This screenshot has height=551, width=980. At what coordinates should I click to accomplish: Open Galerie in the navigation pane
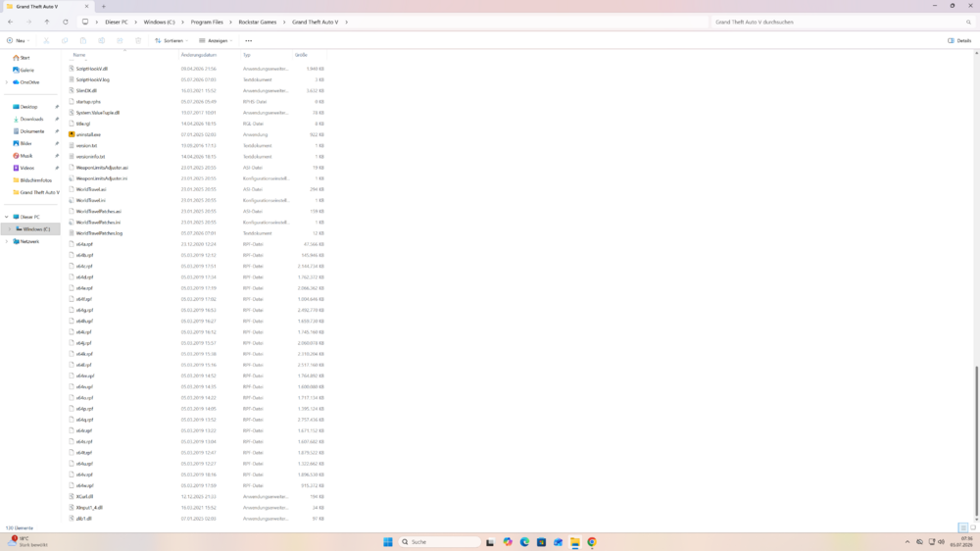[x=24, y=70]
